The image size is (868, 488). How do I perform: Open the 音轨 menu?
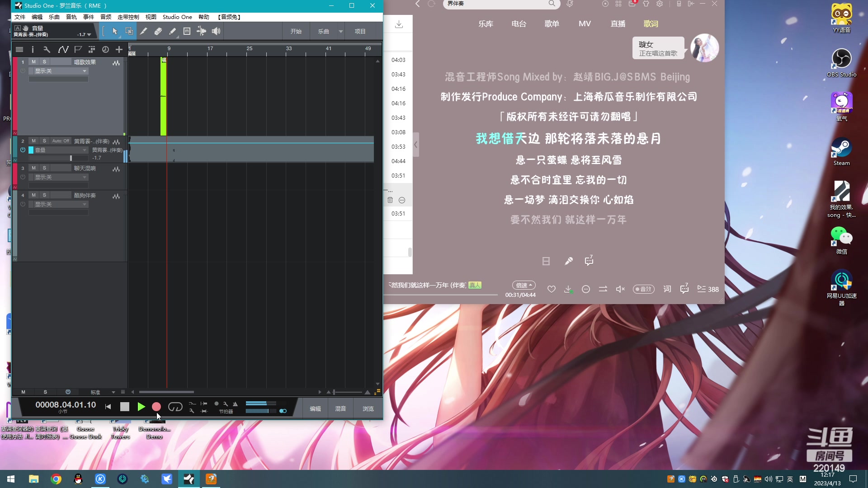coord(71,17)
